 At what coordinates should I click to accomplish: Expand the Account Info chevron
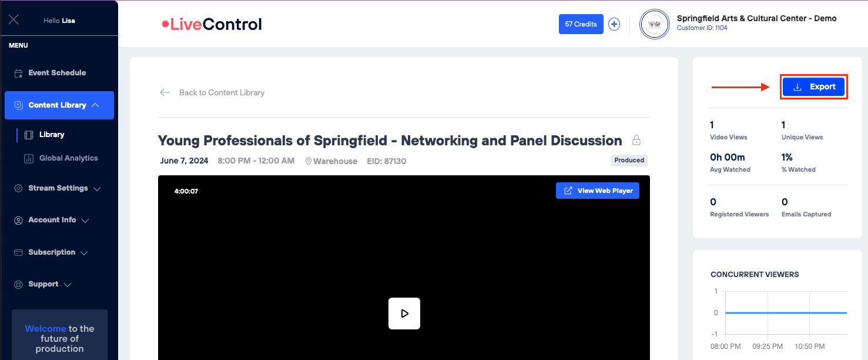tap(85, 221)
